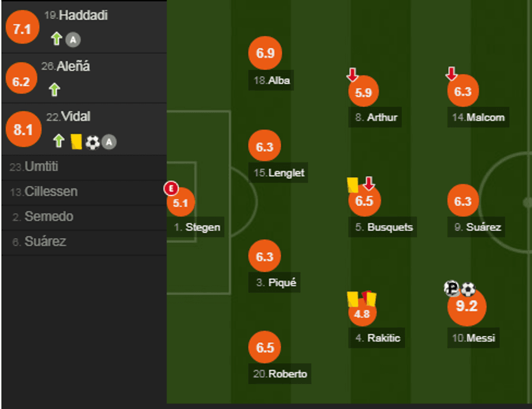Click the assist badge on Vidal's row

click(109, 142)
